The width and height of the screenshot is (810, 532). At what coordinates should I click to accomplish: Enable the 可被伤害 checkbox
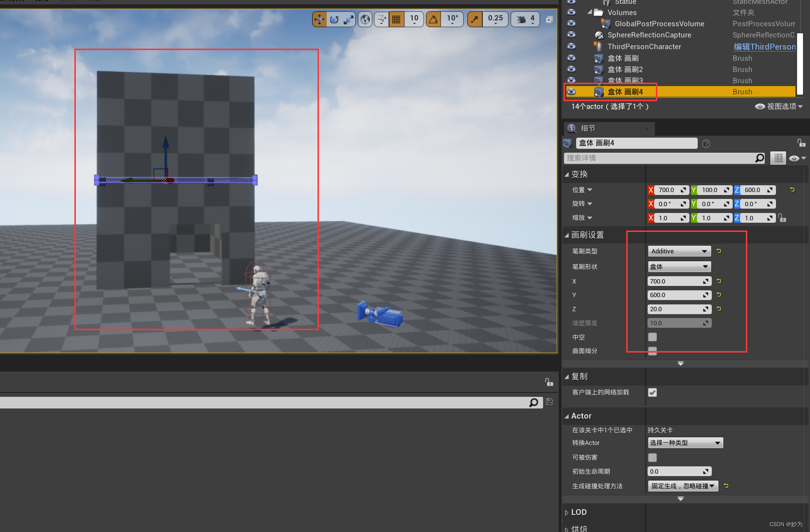tap(652, 458)
